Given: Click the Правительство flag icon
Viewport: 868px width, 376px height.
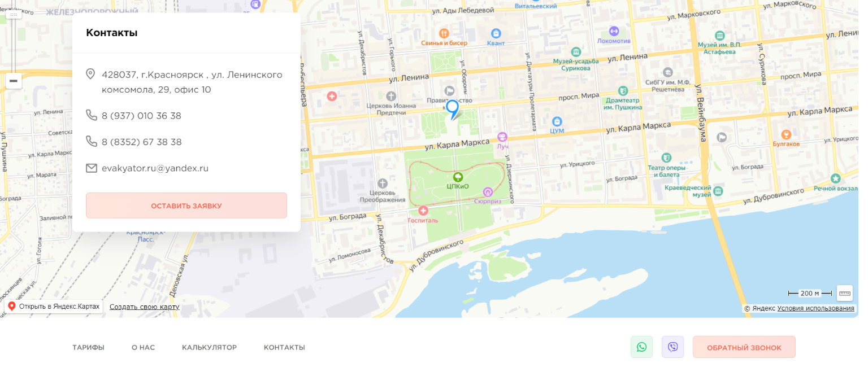Looking at the screenshot, I should point(450,90).
